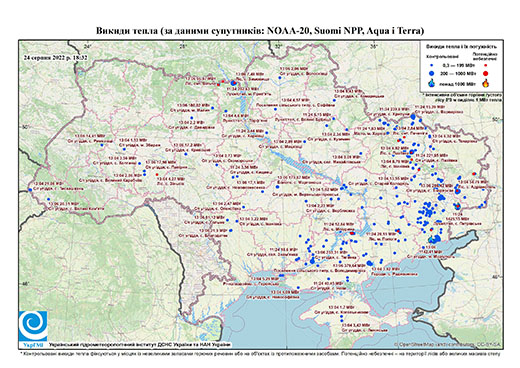Select the large blue circle legend symbol
The image size is (520, 368).
(x=432, y=73)
